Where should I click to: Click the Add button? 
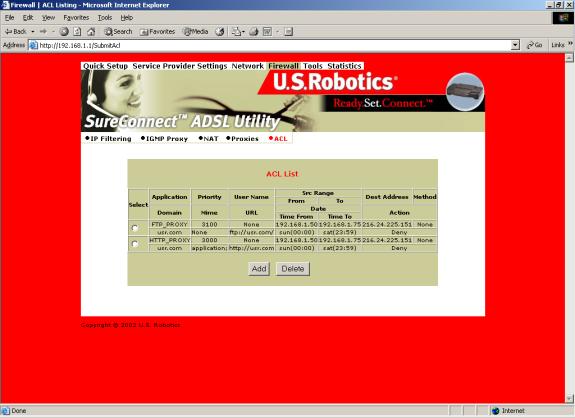[259, 269]
